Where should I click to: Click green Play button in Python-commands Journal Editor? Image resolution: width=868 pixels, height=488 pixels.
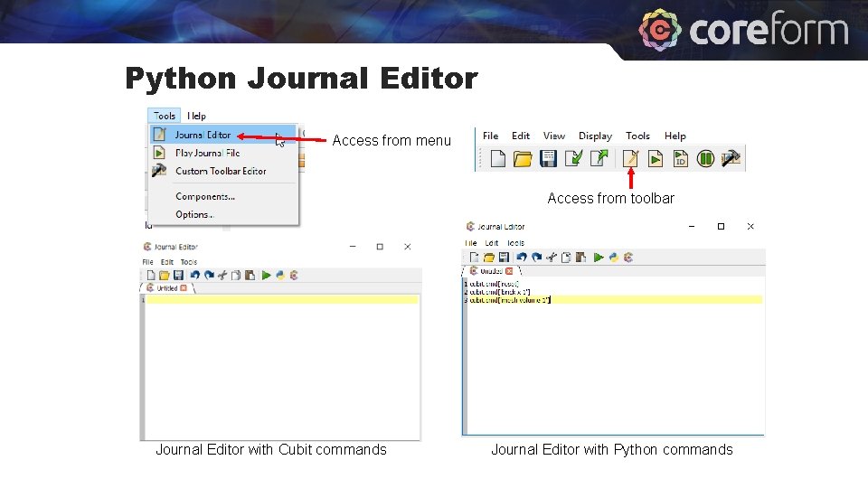tap(599, 258)
